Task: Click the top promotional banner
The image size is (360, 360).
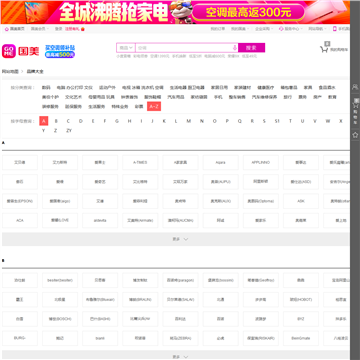Action: 175,12
